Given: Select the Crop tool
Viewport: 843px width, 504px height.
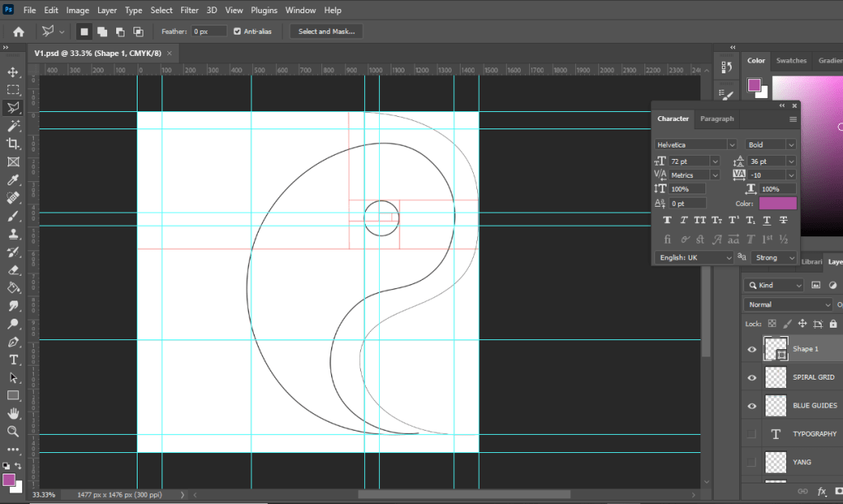Looking at the screenshot, I should [13, 144].
